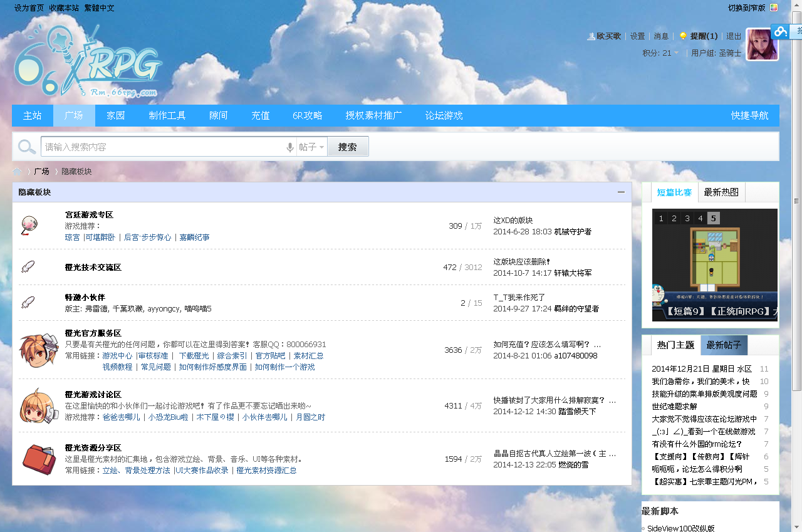The height and width of the screenshot is (532, 802).
Task: Click the 66RPG site logo
Action: point(88,61)
